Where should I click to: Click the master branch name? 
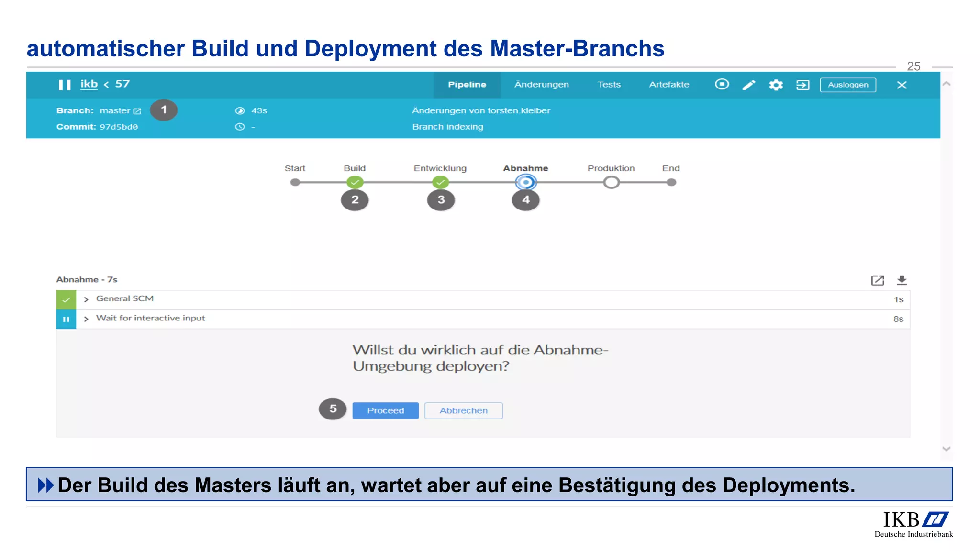[x=115, y=110]
